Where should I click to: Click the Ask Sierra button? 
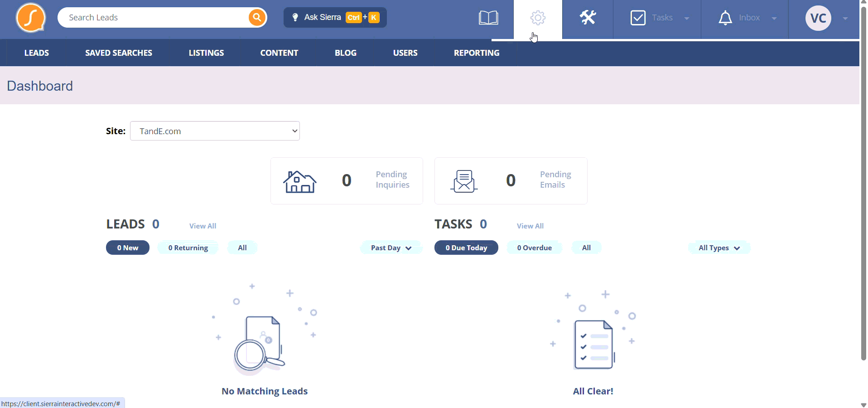[335, 17]
